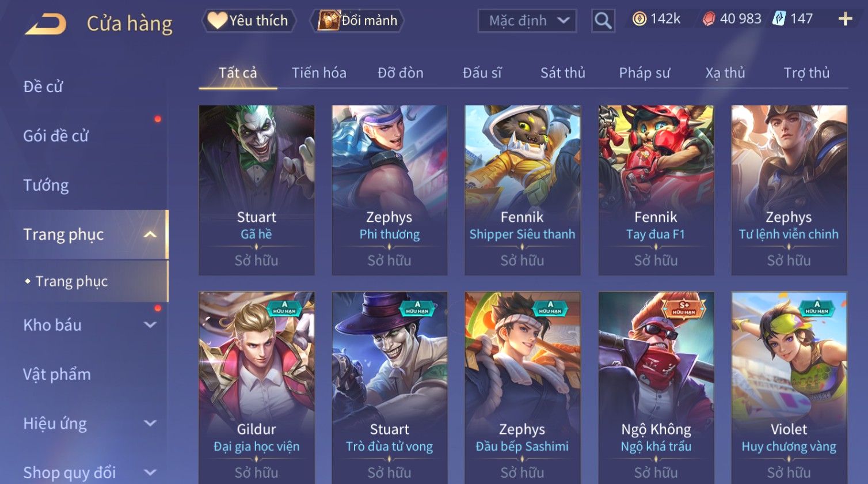
Task: Open the search magnifier icon
Action: point(603,21)
